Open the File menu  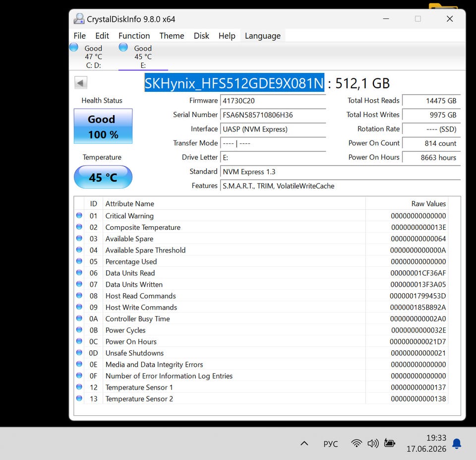tap(79, 36)
